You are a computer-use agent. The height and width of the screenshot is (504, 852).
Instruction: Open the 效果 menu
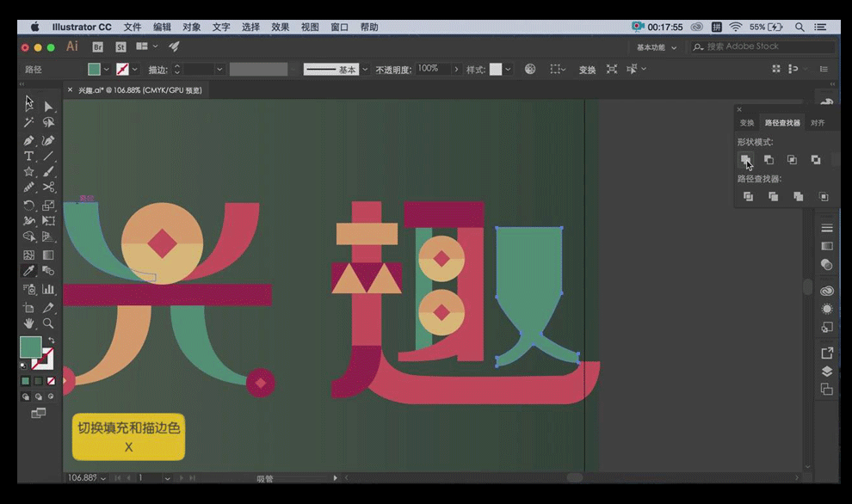[281, 28]
